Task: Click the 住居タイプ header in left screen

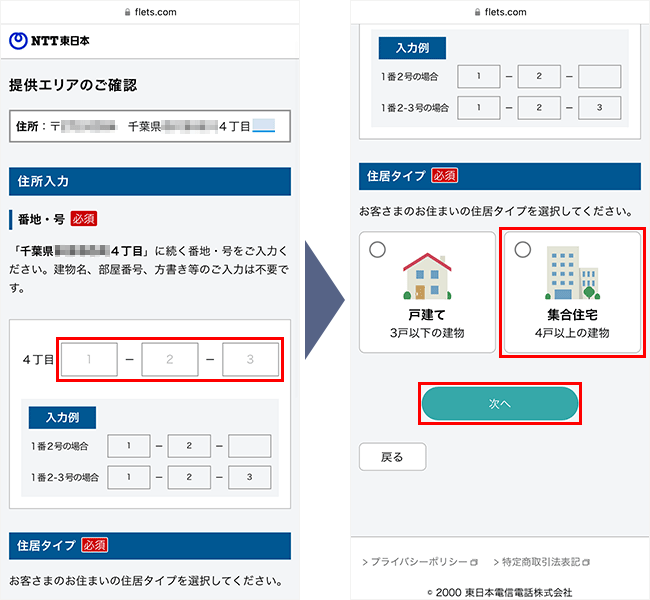Action: 150,546
